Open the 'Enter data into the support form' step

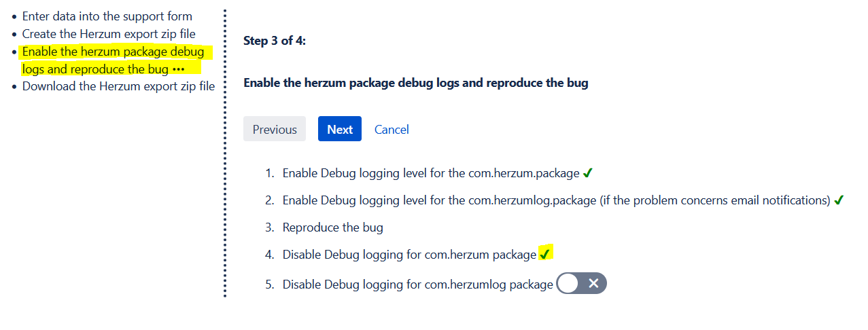coord(107,16)
